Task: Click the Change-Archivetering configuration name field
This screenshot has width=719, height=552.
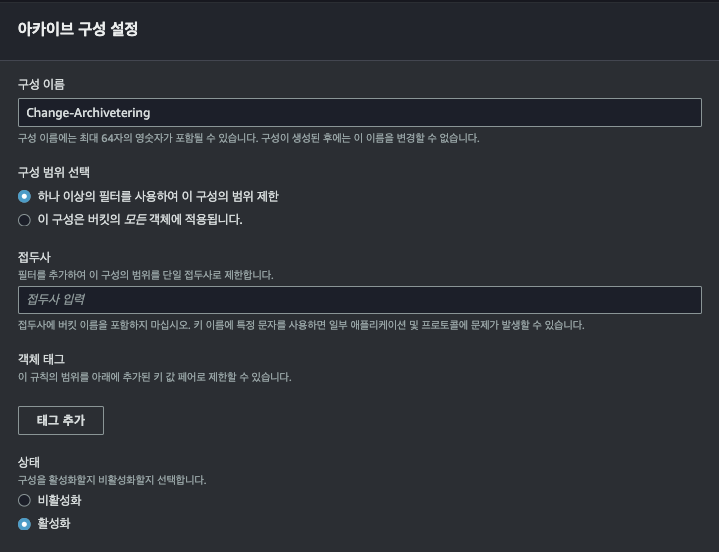Action: tap(360, 113)
